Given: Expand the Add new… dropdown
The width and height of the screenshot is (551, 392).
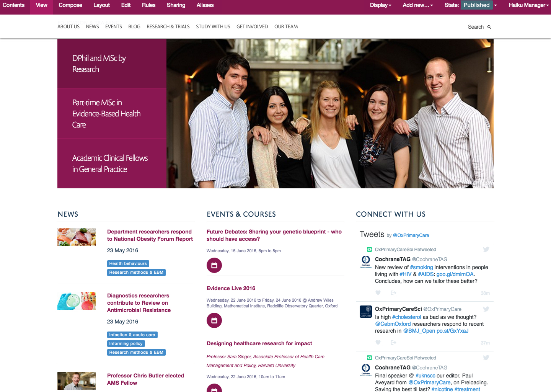Looking at the screenshot, I should 417,5.
